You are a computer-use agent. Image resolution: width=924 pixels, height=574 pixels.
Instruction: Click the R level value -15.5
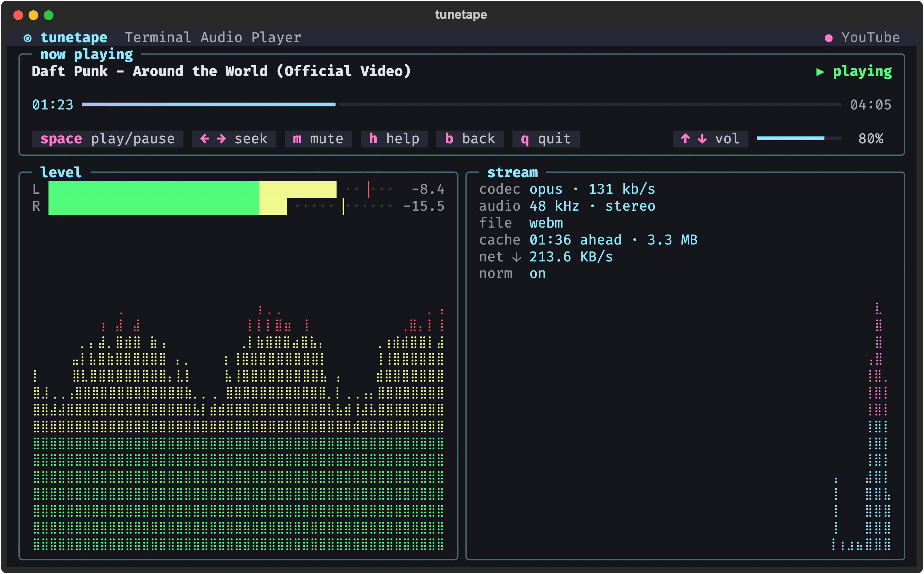(x=423, y=207)
